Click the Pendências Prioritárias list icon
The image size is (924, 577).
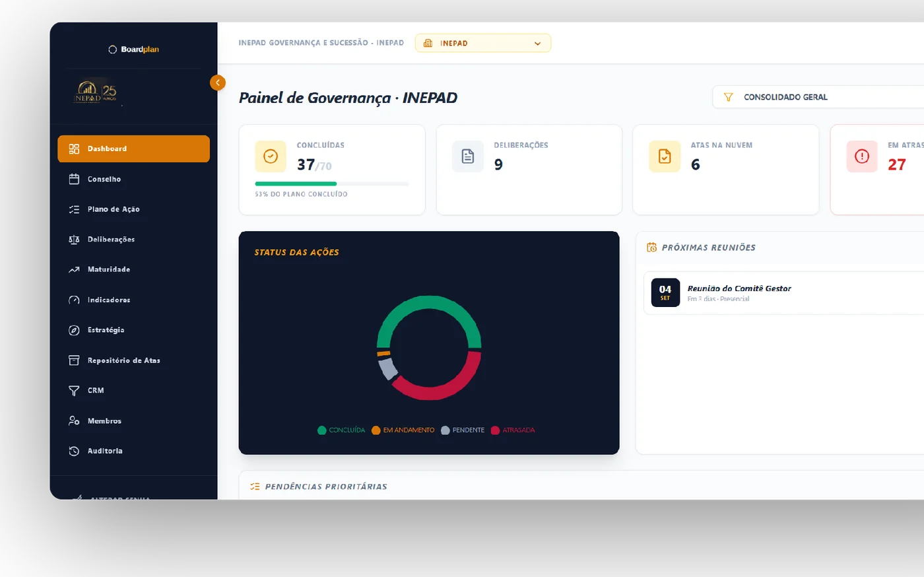click(255, 487)
